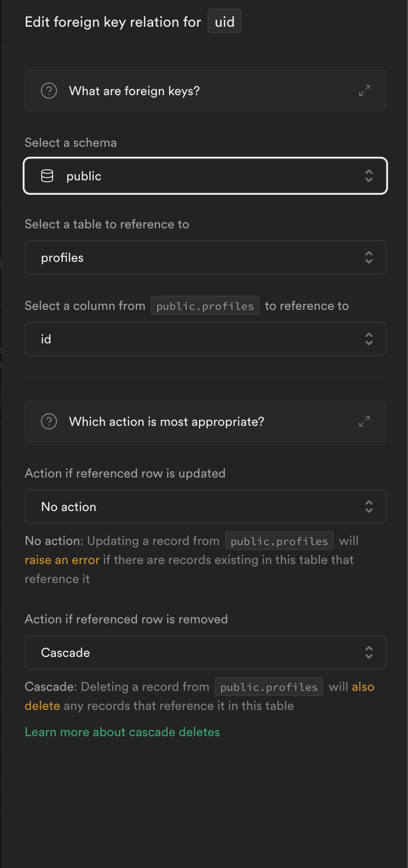Follow the "Learn more about cascade deletes" link
Image resolution: width=408 pixels, height=868 pixels.
click(122, 732)
